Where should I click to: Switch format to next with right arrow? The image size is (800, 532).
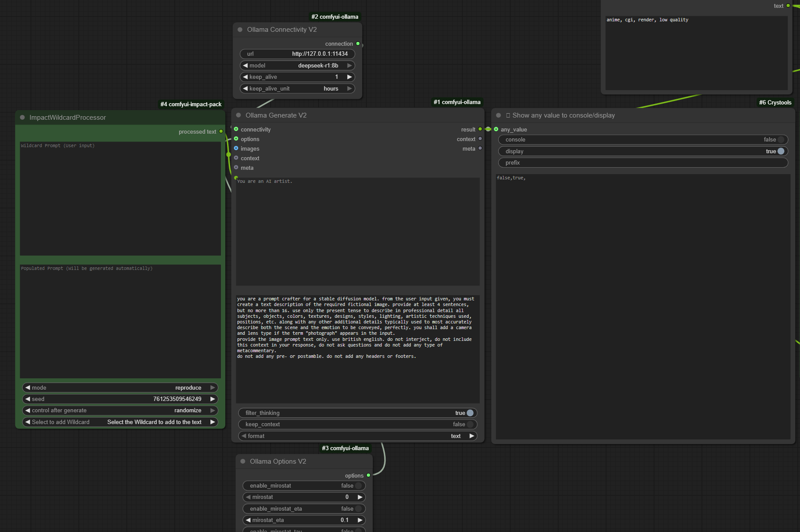click(x=471, y=436)
